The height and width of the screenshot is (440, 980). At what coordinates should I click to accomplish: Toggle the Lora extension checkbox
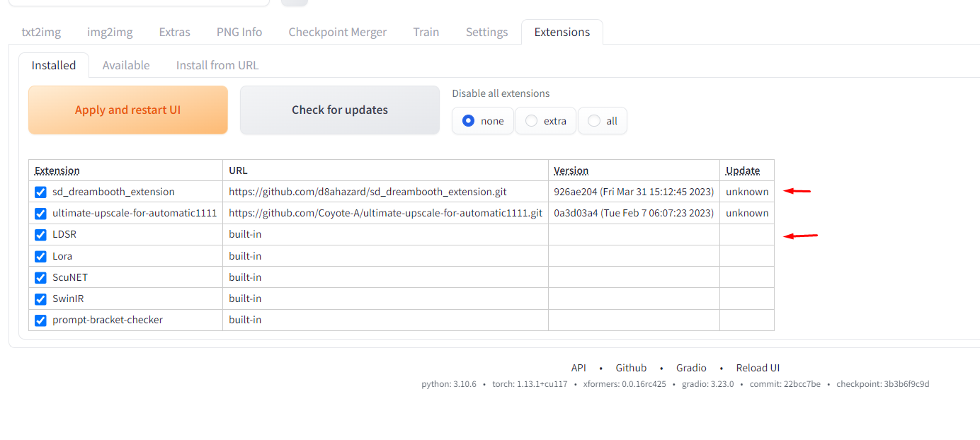[40, 256]
